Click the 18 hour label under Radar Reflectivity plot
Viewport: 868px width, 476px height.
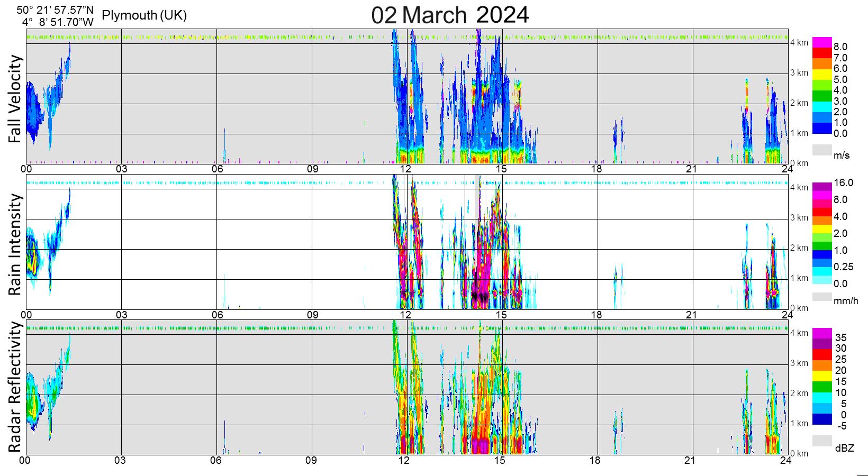coord(596,460)
